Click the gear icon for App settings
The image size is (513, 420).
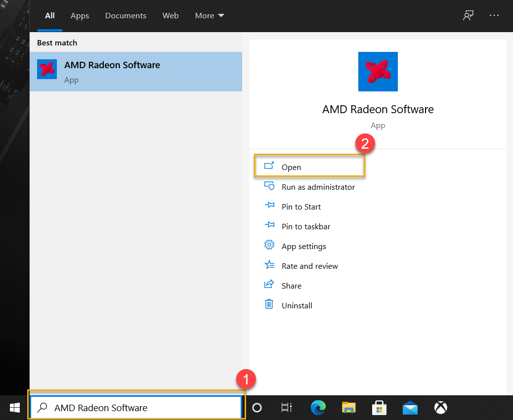(x=269, y=245)
